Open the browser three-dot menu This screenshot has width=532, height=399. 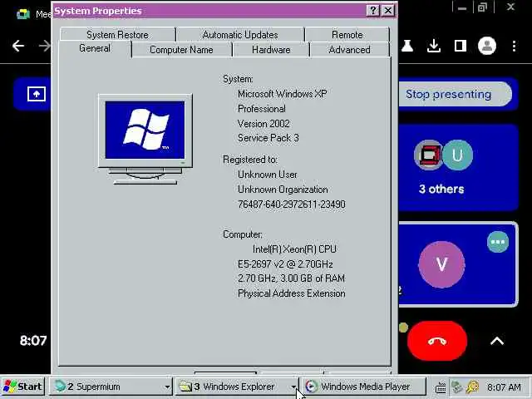[x=514, y=46]
